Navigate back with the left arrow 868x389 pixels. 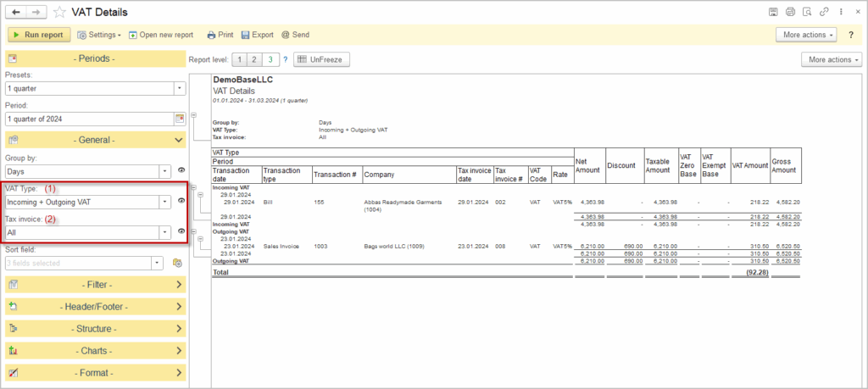(16, 12)
